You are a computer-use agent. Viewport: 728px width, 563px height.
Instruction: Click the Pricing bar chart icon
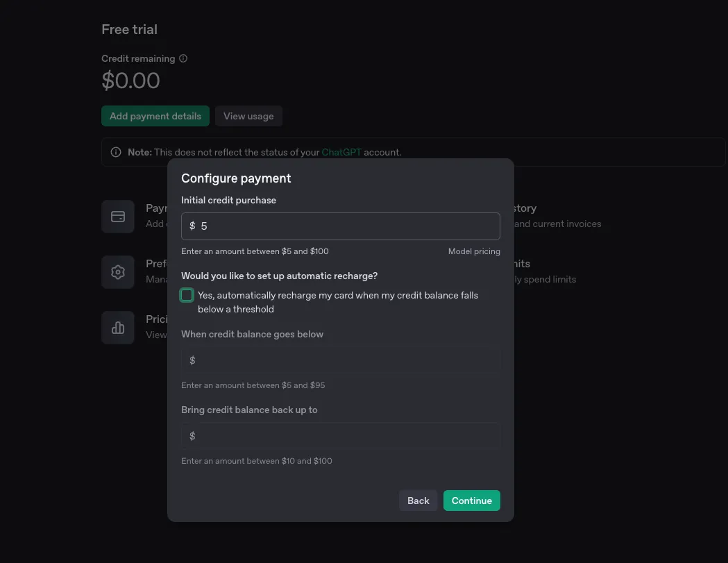[117, 327]
